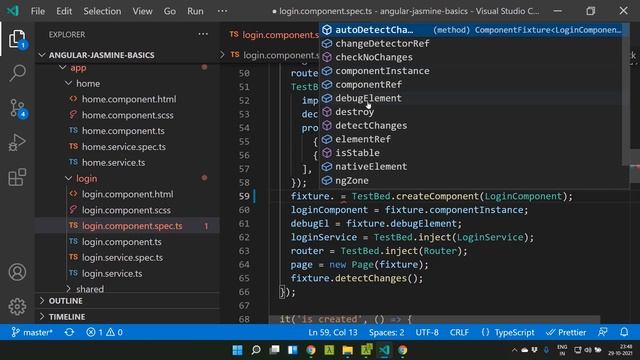Select login.component.spec.ts in the explorer
Image resolution: width=640 pixels, height=360 pixels.
pyautogui.click(x=132, y=226)
